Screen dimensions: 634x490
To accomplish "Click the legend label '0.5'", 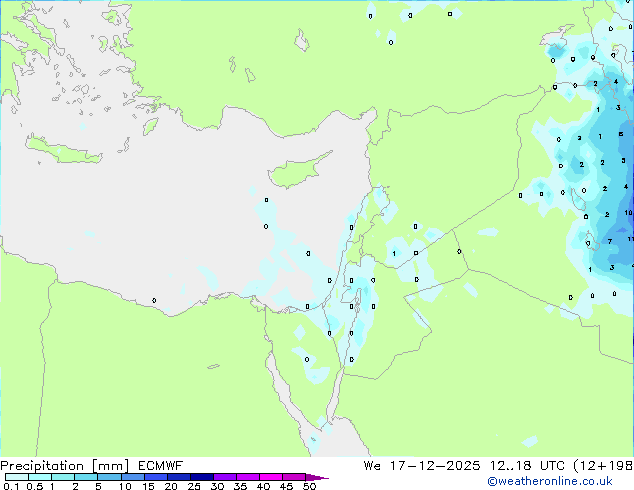I will coord(35,486).
